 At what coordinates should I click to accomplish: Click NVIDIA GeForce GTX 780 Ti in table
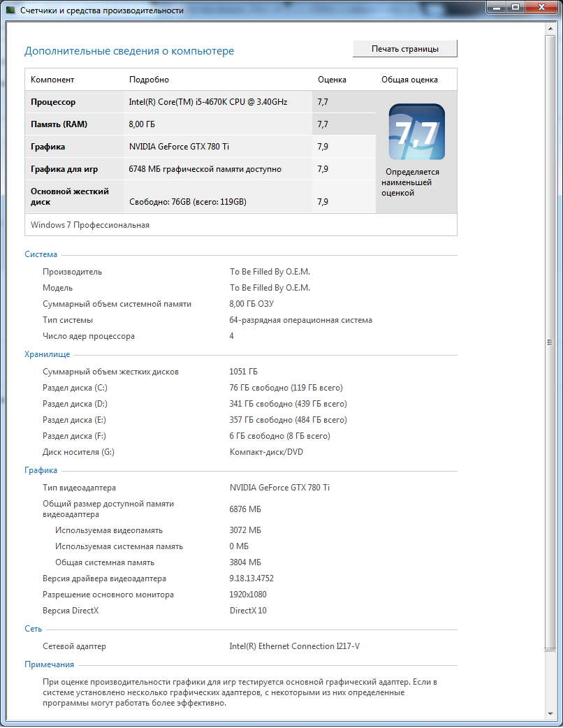point(179,146)
